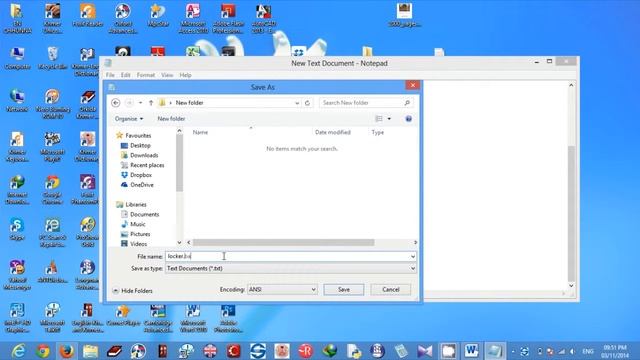Open the Python icon on the taskbar

click(353, 351)
